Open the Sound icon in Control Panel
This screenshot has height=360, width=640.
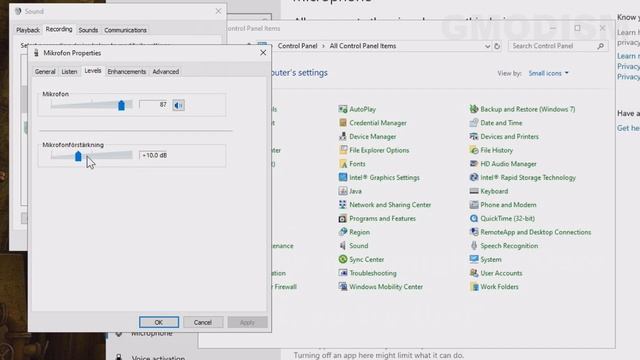tap(343, 246)
